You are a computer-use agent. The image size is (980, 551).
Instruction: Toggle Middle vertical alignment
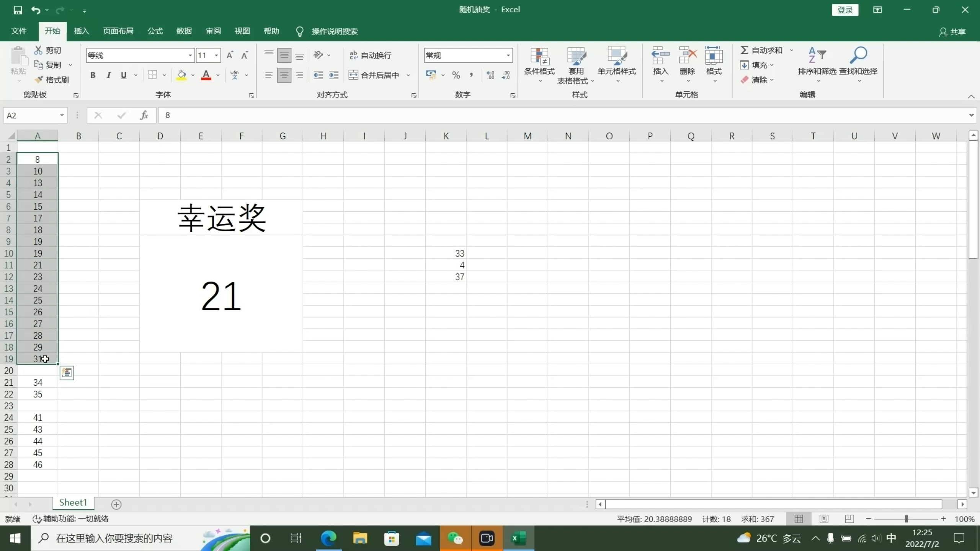click(284, 55)
